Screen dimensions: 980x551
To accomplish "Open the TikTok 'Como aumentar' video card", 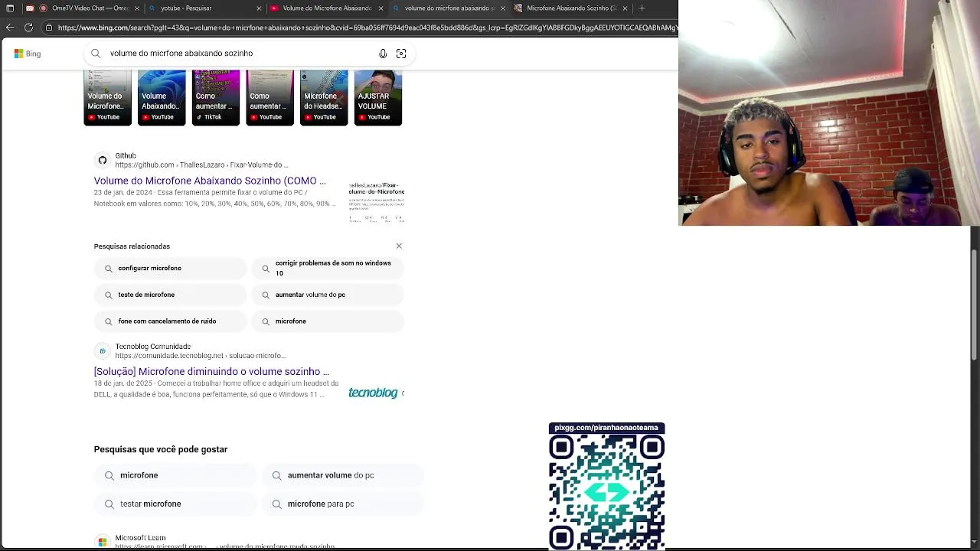I will [216, 98].
